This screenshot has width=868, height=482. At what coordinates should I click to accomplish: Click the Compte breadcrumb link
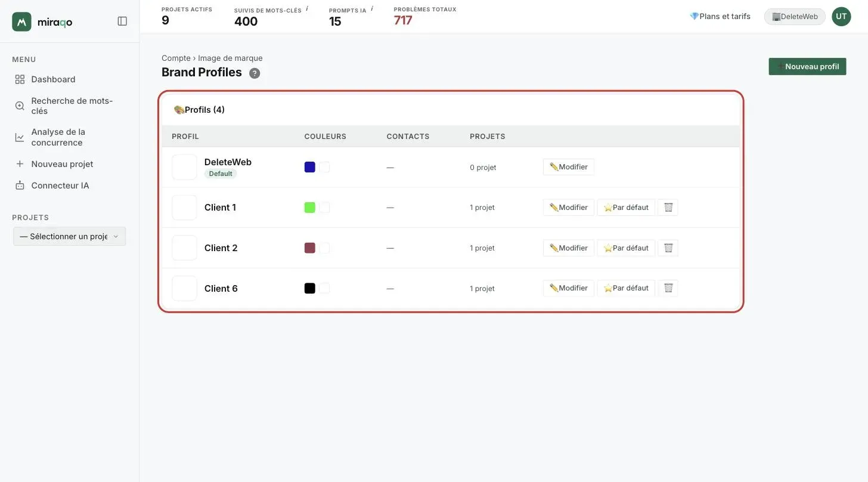(176, 58)
